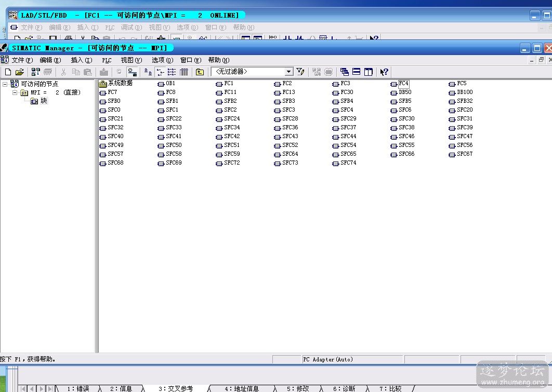552x392 pixels.
Task: Open the 选项(O) menu in SIMATIC Manager
Action: 163,60
